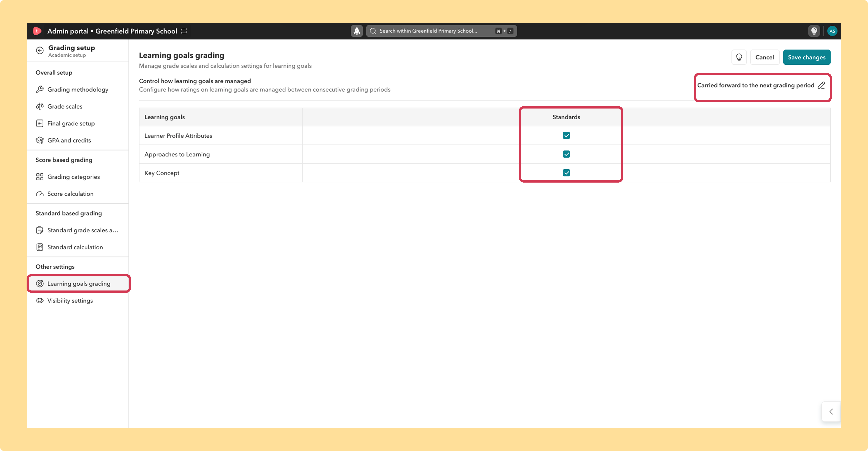Click the Visibility settings eye icon

[40, 301]
